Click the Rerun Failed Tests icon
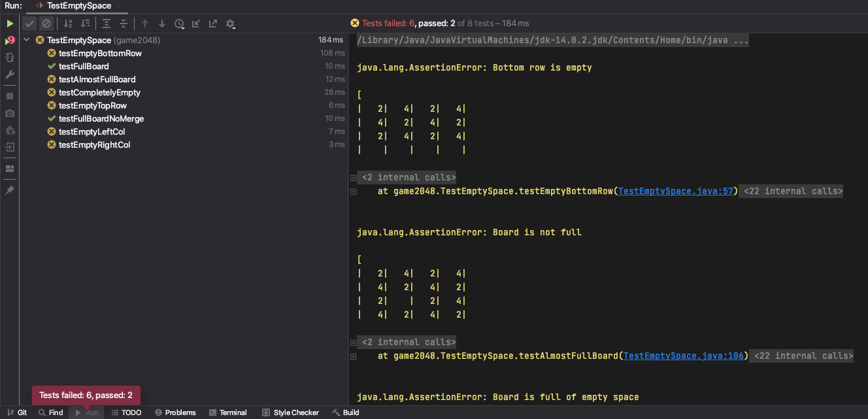 click(9, 40)
